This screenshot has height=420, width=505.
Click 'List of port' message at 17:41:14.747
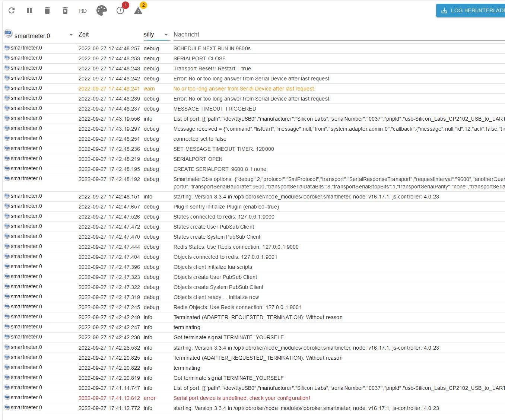tap(339, 388)
